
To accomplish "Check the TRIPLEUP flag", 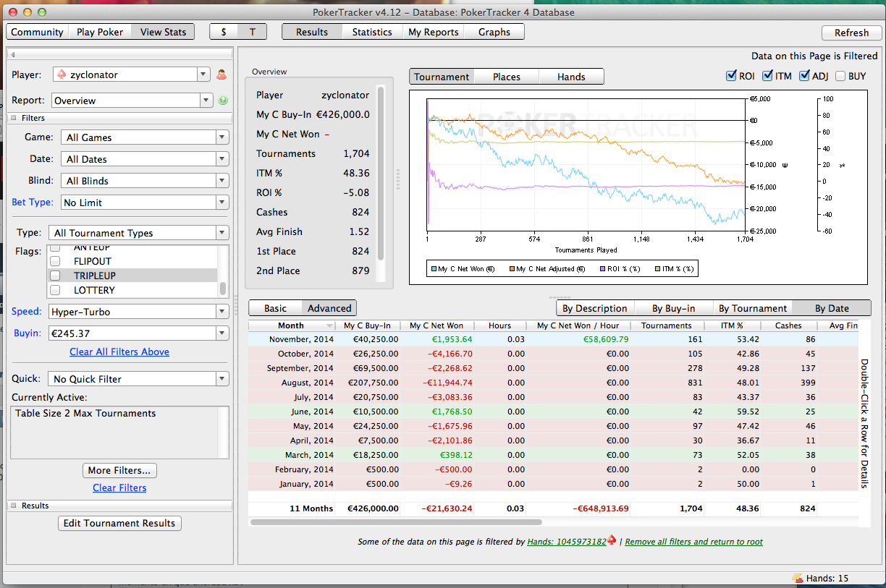I will click(x=54, y=276).
